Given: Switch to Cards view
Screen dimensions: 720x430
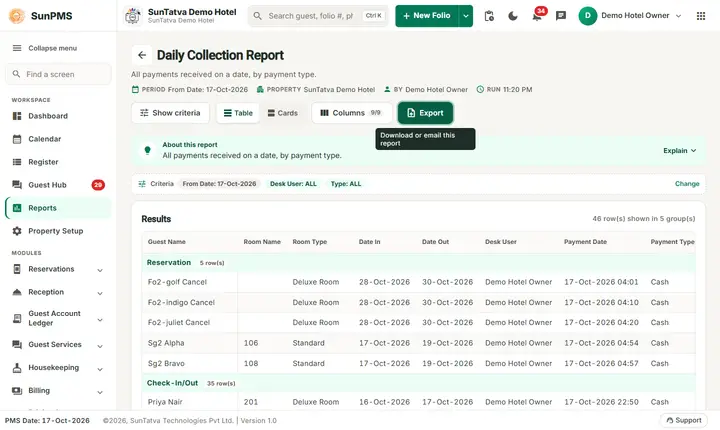Looking at the screenshot, I should 282,113.
